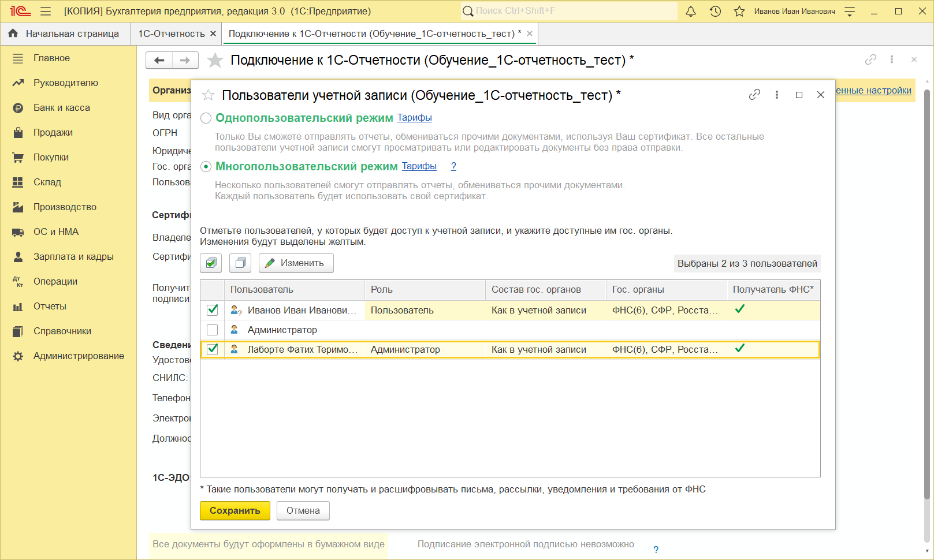Viewport: 934px width, 560px height.
Task: Navigate forward with the right arrow button
Action: (185, 60)
